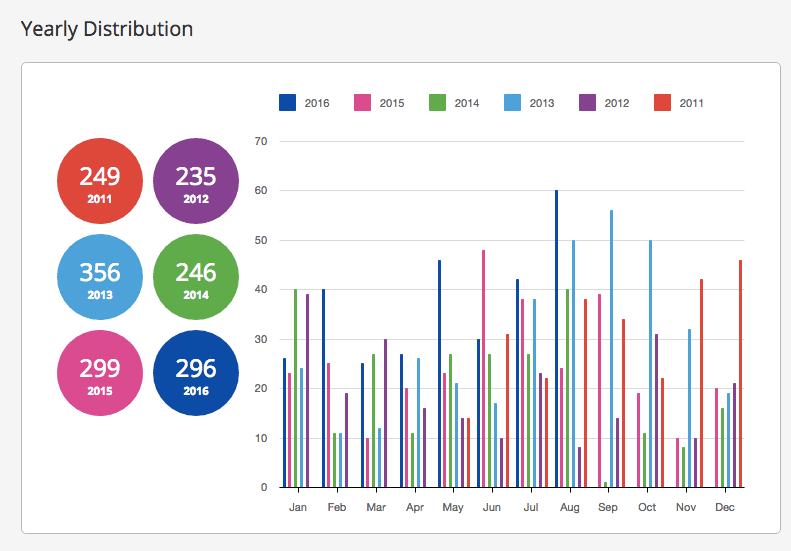
Task: Toggle the 2015 legend entry
Action: coord(379,102)
